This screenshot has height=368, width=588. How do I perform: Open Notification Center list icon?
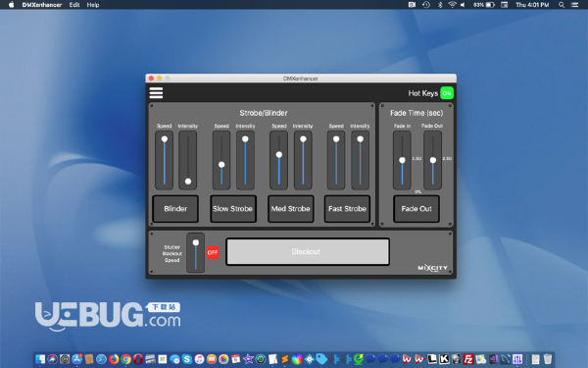tap(574, 5)
